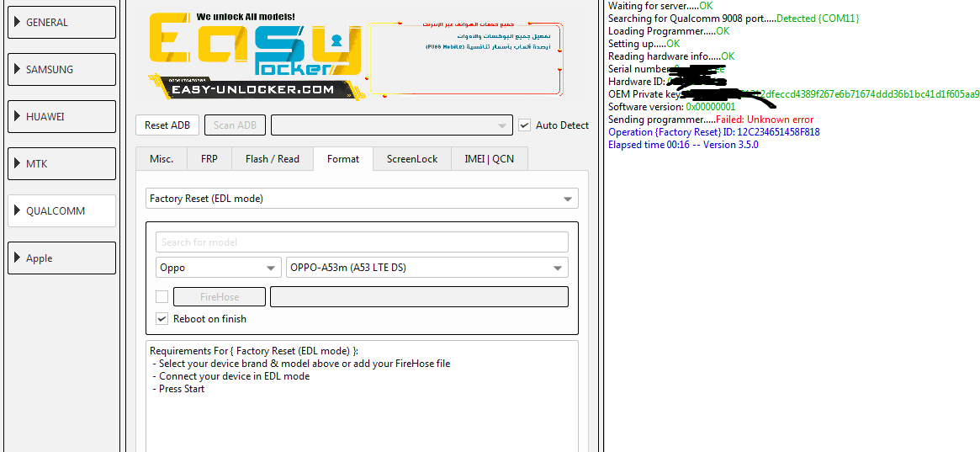Focus the Search for model field

pos(362,242)
